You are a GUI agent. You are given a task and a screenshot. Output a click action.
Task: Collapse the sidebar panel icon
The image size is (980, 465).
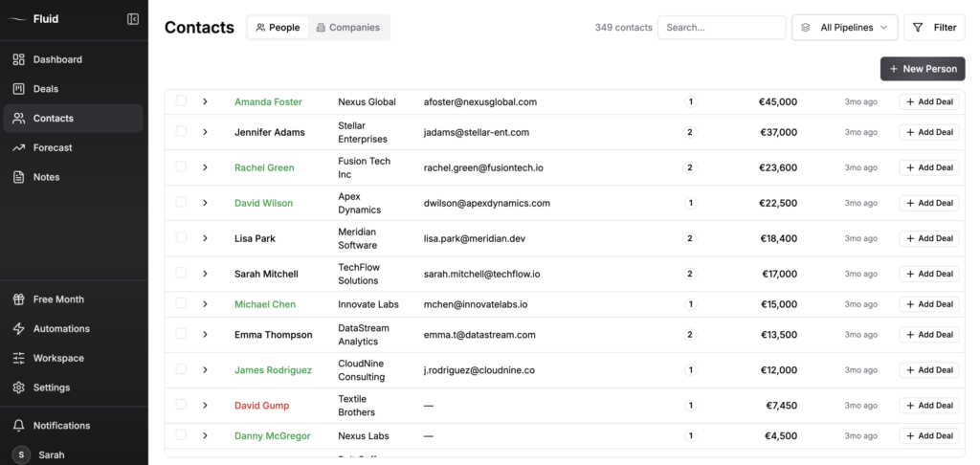click(133, 19)
